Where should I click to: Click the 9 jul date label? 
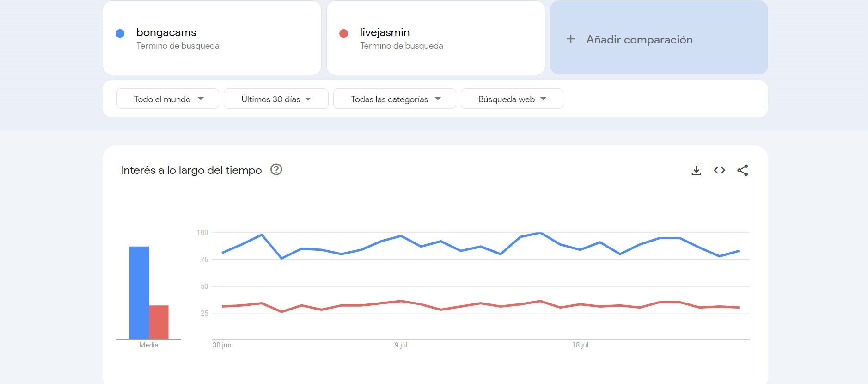point(401,345)
